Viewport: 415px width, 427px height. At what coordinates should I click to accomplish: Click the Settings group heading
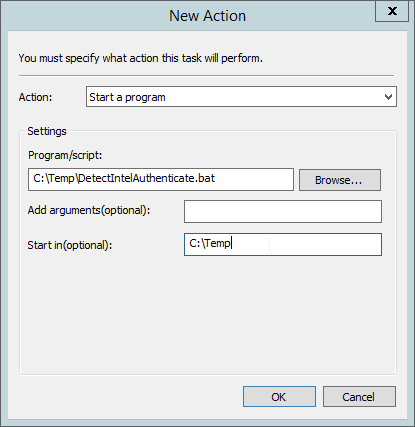pyautogui.click(x=47, y=131)
